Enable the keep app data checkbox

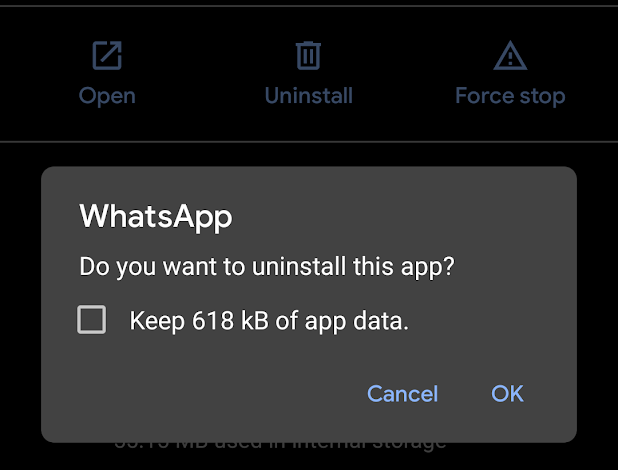(92, 321)
